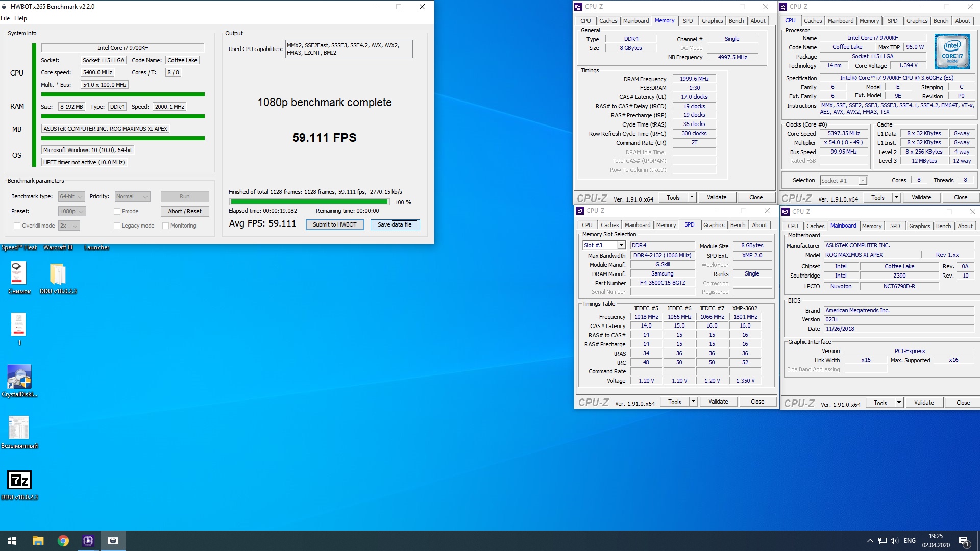
Task: Click the 59.111 FPS result text
Action: coord(325,138)
